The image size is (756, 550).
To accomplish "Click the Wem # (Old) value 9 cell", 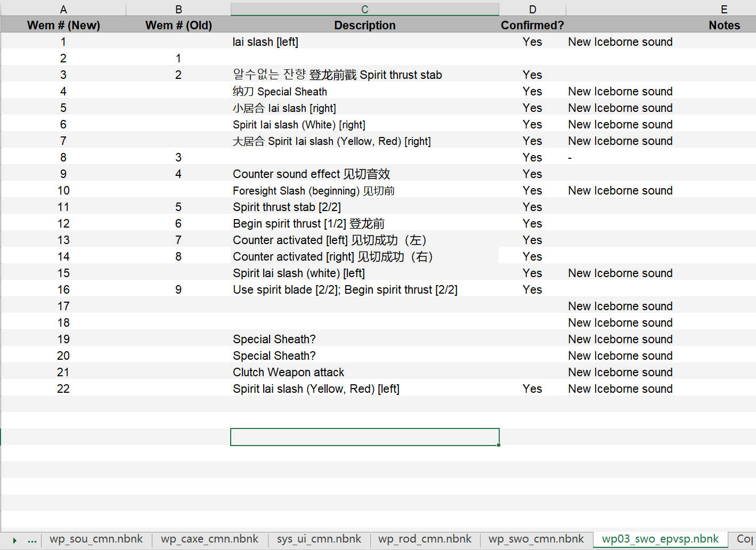I will coord(178,289).
